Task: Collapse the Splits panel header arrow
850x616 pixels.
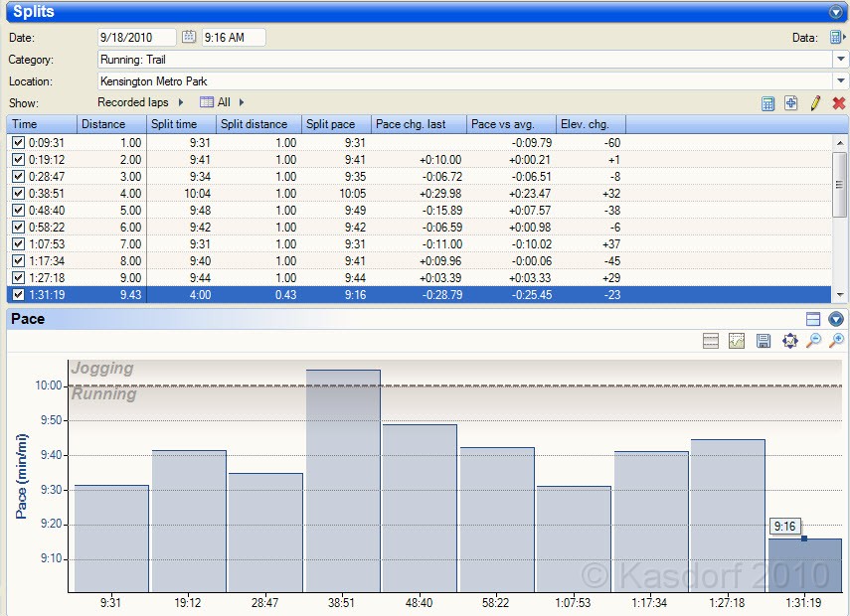Action: point(836,12)
